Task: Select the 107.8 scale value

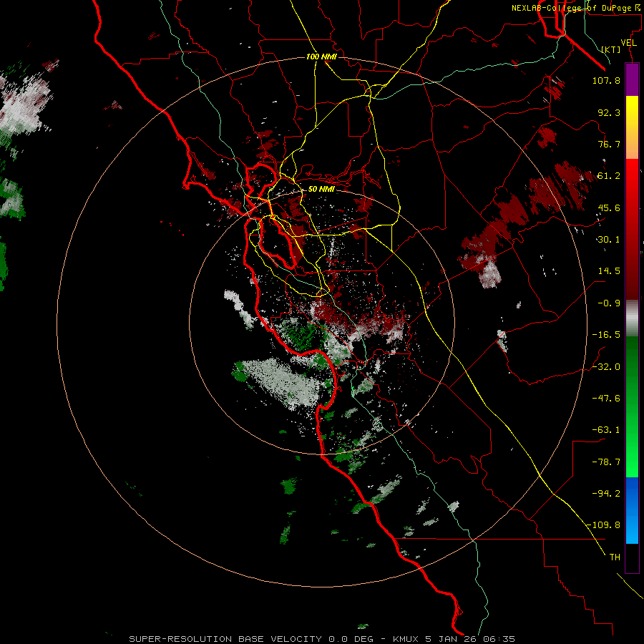Action: 606,80
